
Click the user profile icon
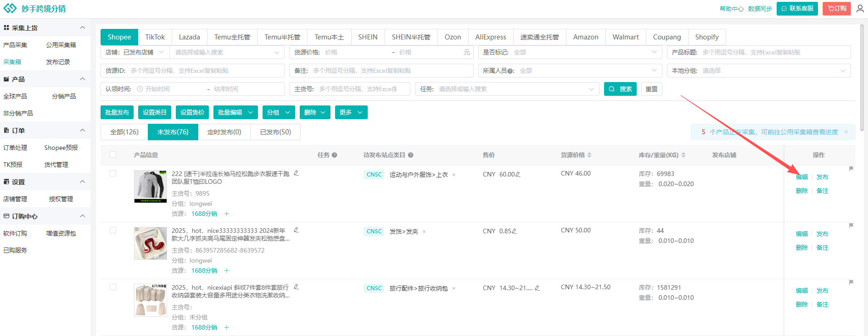(x=860, y=9)
